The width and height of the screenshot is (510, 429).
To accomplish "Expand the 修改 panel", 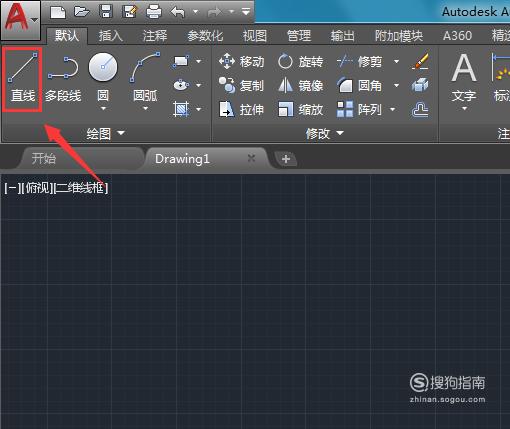I will (x=325, y=133).
